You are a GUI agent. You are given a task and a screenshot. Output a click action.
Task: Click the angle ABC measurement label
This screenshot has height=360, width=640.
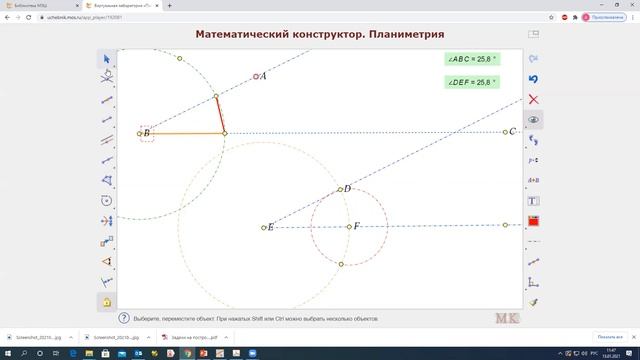point(472,59)
